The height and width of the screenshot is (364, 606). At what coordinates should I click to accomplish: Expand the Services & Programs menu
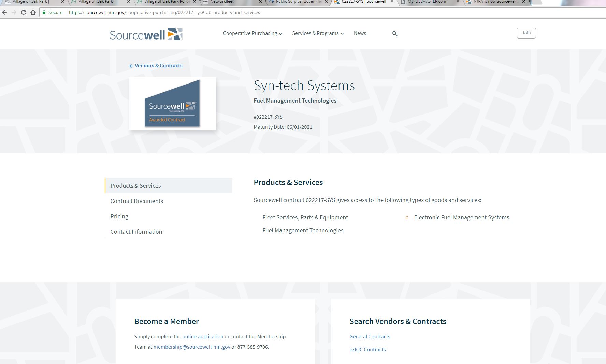click(x=318, y=33)
